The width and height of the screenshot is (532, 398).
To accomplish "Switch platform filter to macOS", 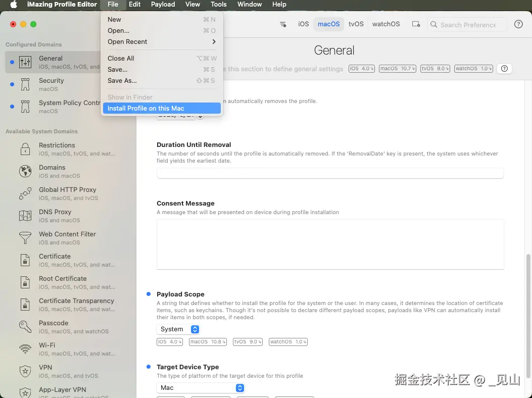I will 328,24.
